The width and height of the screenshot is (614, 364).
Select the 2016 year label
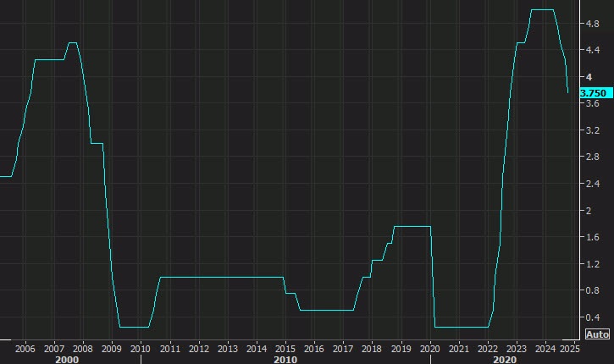(314, 348)
